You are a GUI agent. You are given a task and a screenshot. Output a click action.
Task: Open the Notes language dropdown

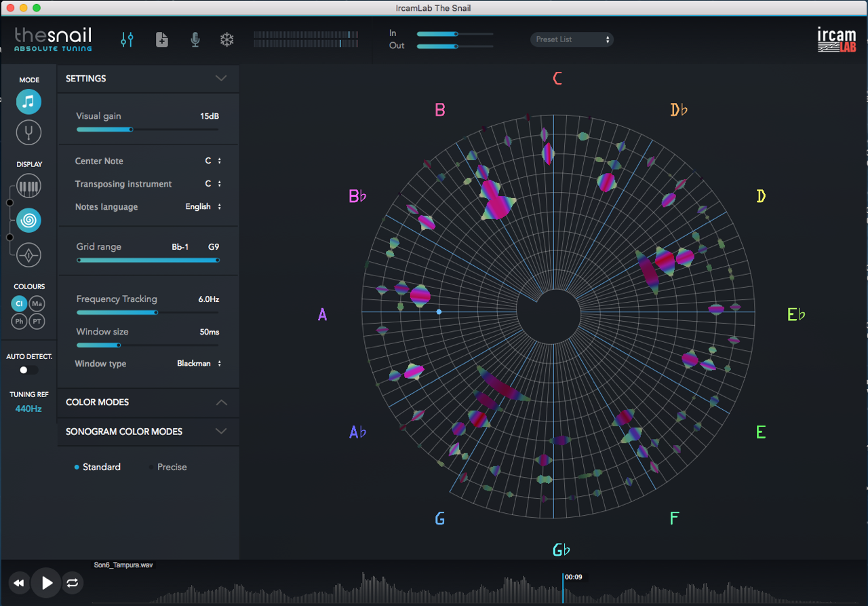point(203,206)
